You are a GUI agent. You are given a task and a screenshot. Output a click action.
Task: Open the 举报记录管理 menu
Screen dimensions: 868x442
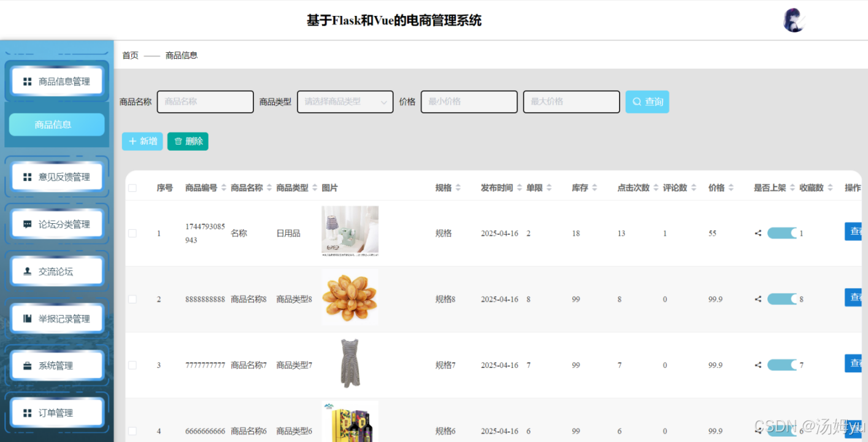point(57,319)
